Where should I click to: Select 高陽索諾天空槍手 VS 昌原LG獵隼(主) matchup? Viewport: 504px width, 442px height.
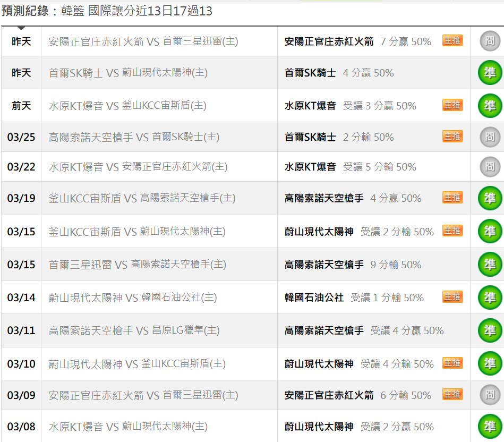coord(134,330)
